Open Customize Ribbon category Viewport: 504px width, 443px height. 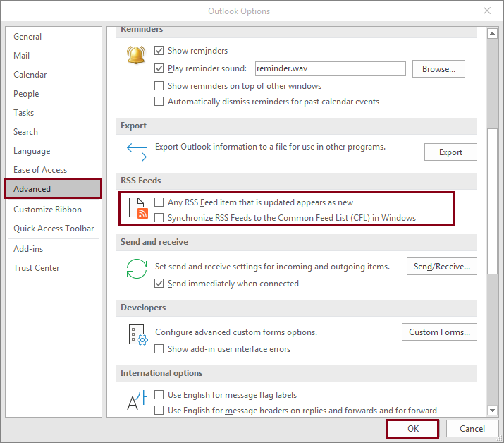tap(54, 210)
